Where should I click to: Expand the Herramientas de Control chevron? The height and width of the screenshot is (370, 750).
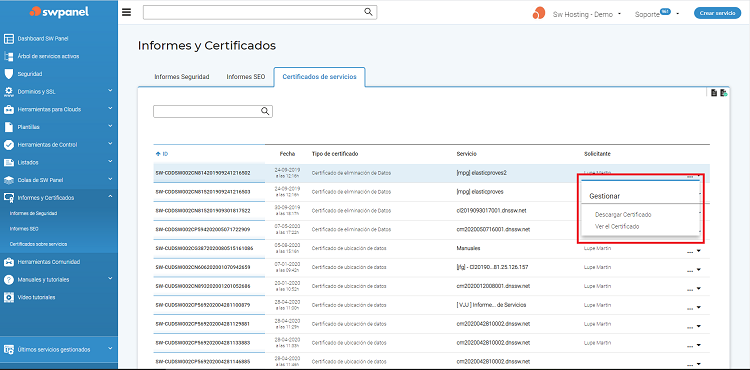pos(110,143)
